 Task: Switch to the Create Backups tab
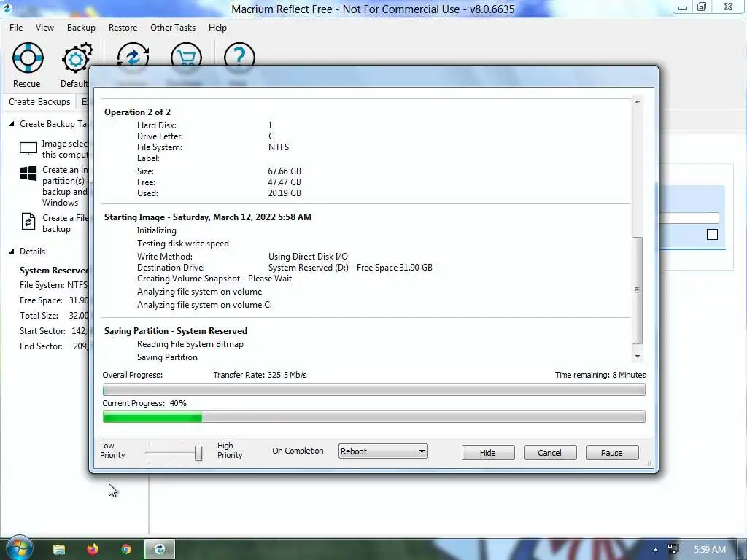(x=39, y=102)
